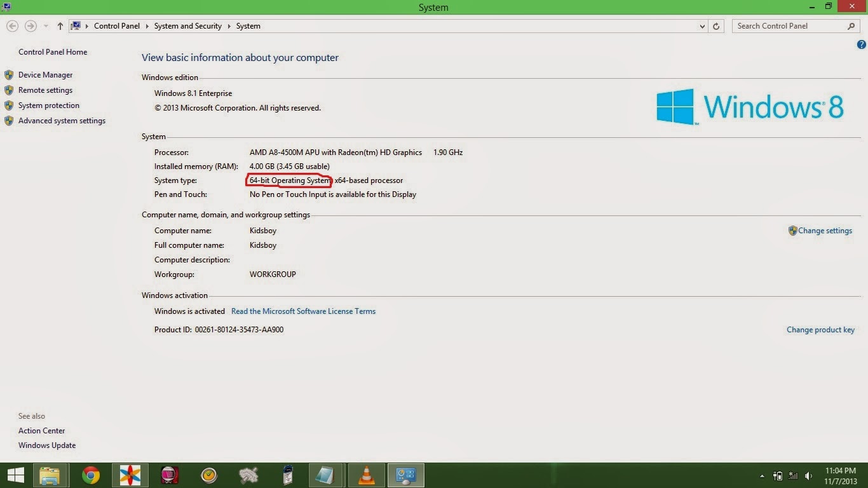Open the pink helmet taskbar app
The image size is (868, 488).
(170, 475)
